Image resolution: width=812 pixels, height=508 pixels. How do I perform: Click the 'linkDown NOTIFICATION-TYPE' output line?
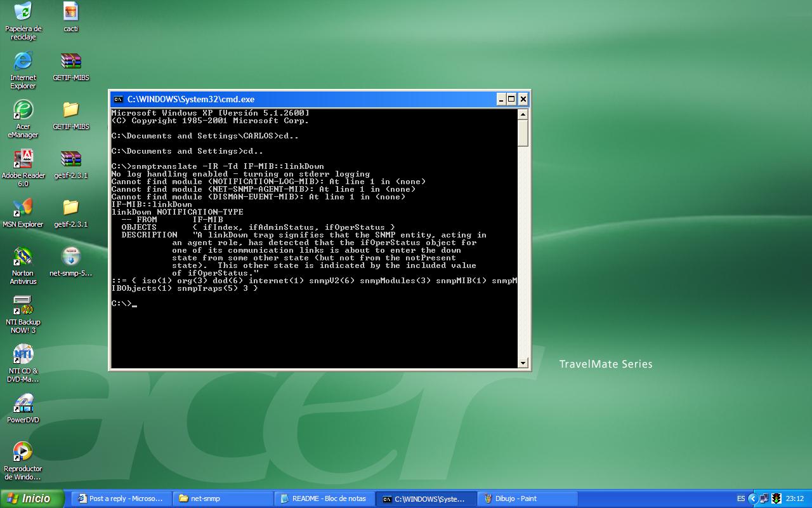(x=177, y=212)
